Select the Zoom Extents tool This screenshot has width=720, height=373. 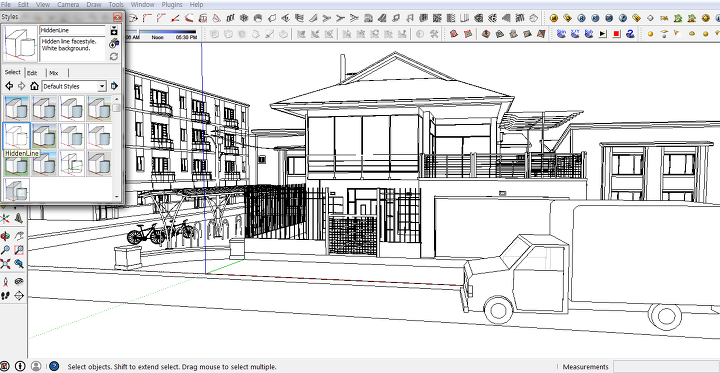(5, 264)
